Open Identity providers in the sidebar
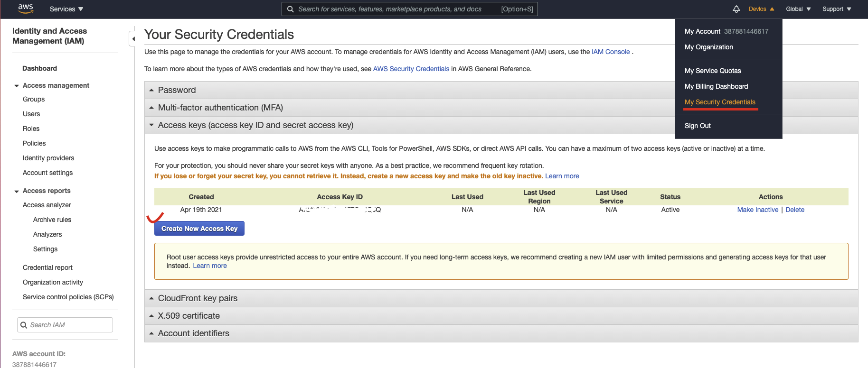The image size is (868, 368). tap(48, 158)
